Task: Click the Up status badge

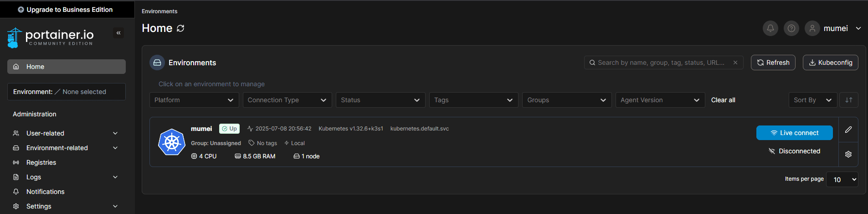Action: pos(229,129)
